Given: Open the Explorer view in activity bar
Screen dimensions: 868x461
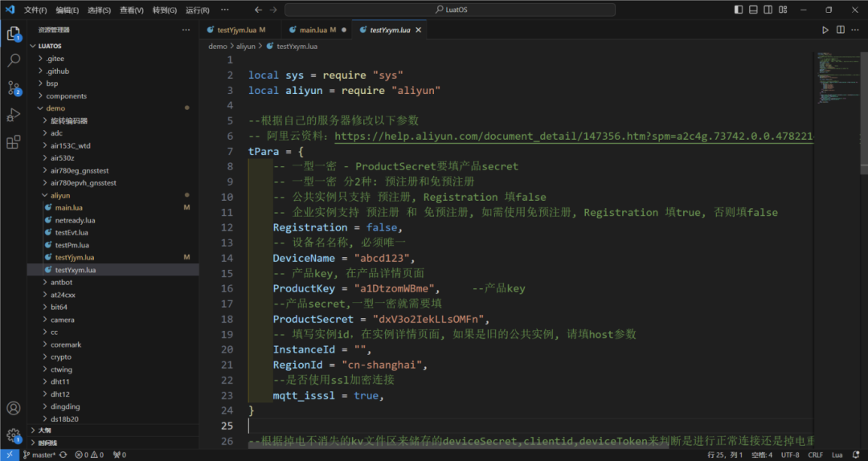Looking at the screenshot, I should (14, 34).
